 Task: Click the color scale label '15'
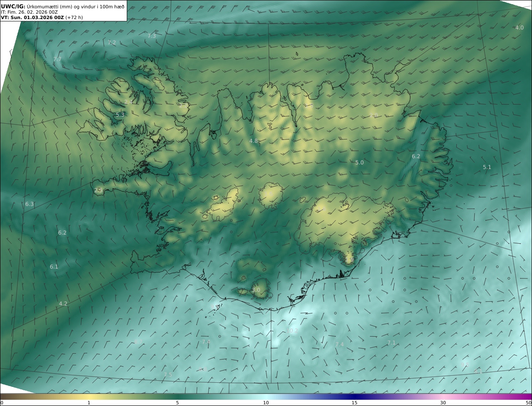(x=355, y=403)
